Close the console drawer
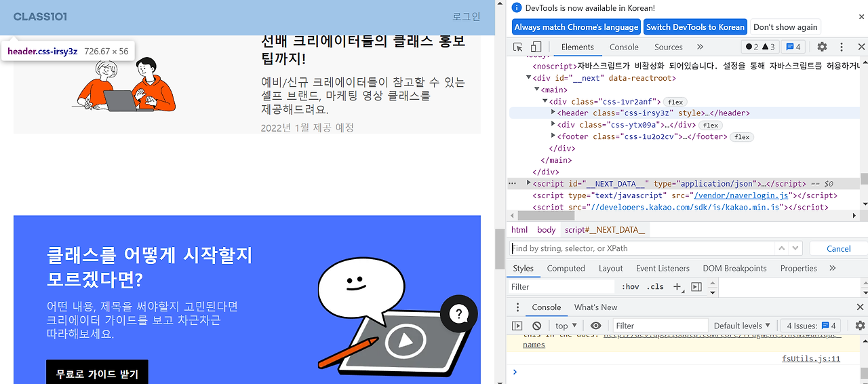The image size is (868, 384). click(x=861, y=307)
